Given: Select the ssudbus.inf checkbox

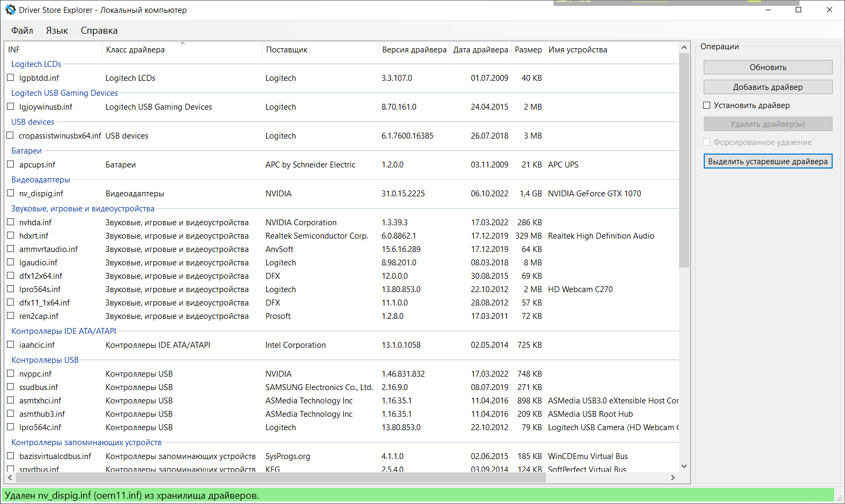Looking at the screenshot, I should (x=11, y=387).
